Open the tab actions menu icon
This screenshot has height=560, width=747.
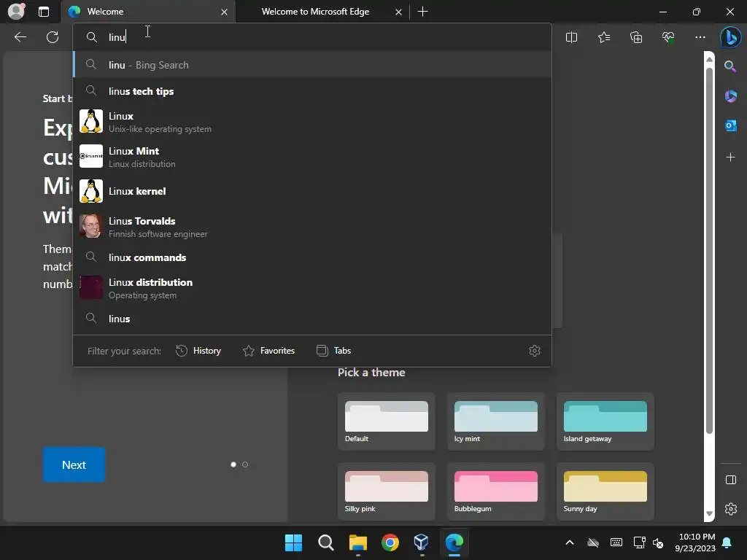[43, 12]
